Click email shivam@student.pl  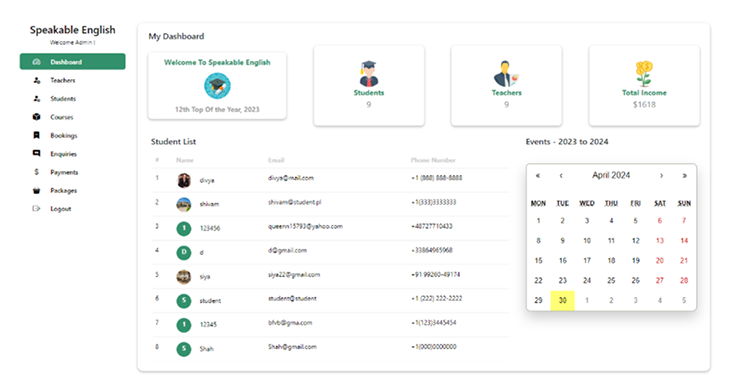coord(295,202)
